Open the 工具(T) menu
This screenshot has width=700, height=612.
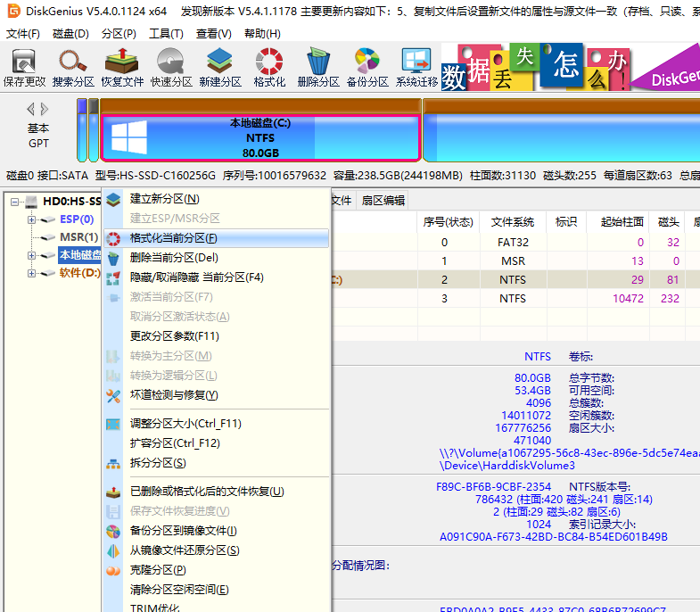[x=166, y=34]
